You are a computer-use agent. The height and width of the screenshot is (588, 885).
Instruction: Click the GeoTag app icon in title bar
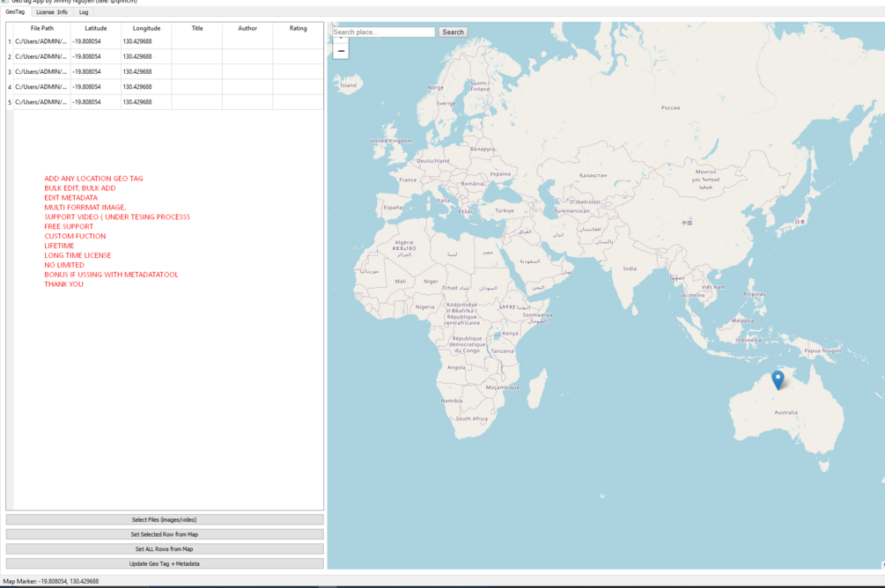[7, 3]
